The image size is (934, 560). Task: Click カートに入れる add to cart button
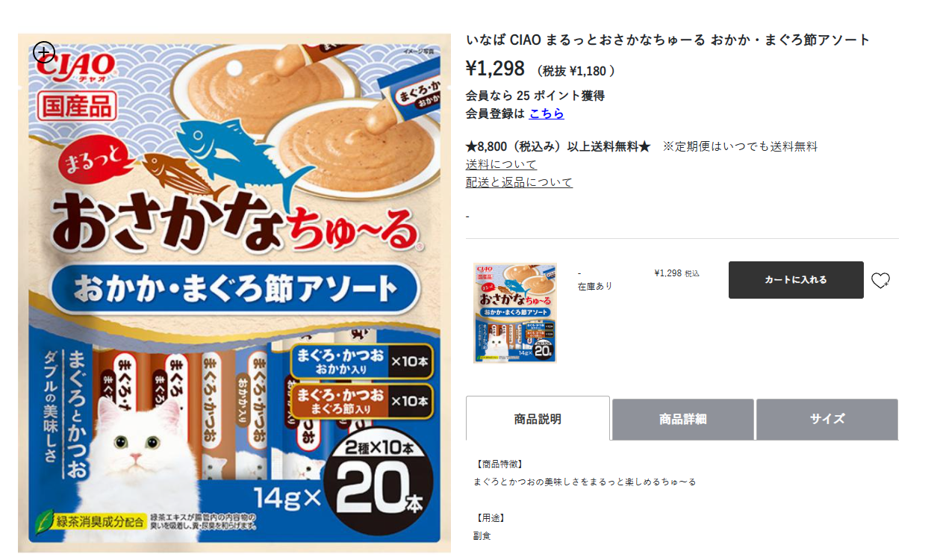796,280
